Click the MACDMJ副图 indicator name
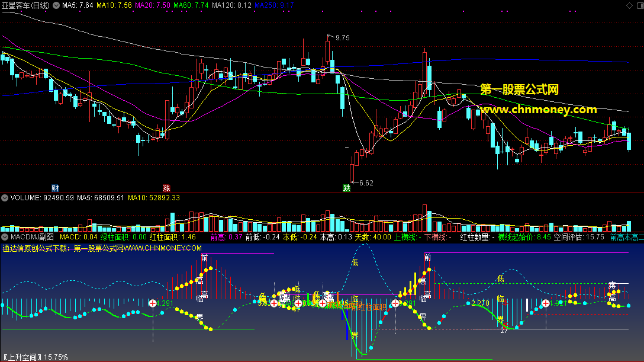 [x=32, y=237]
